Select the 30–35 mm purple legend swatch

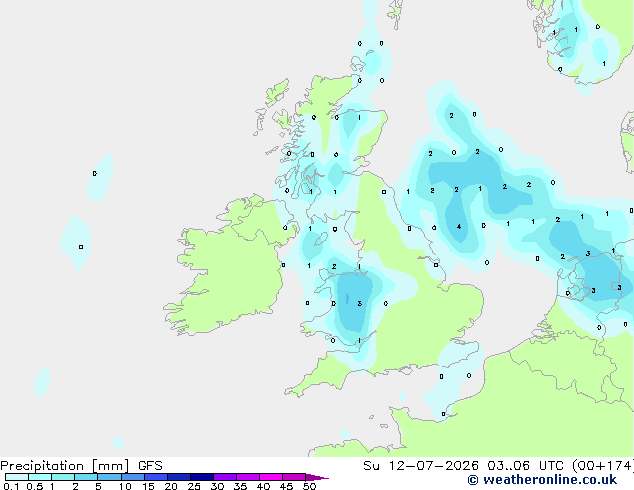(225, 477)
